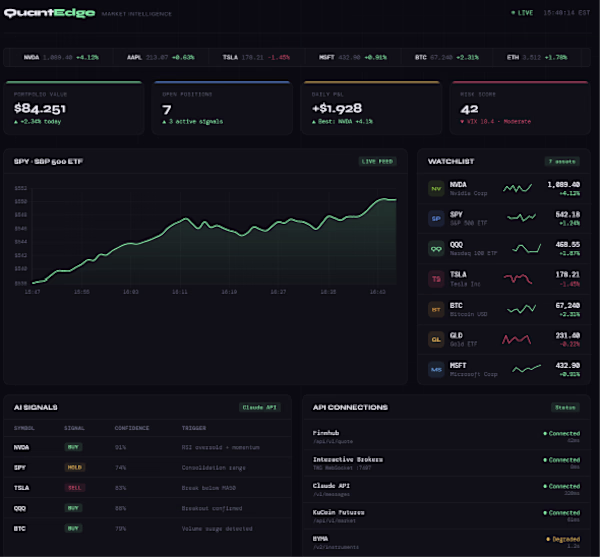This screenshot has width=600, height=557.
Task: Open the Open Positions card
Action: (222, 108)
